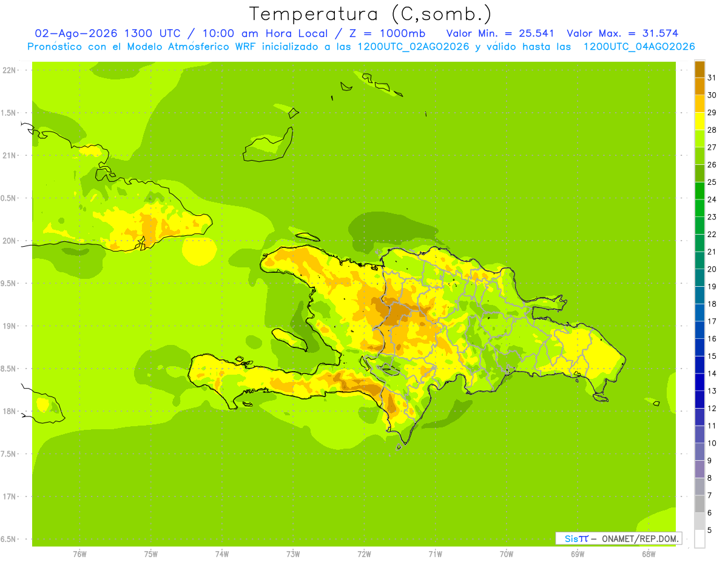Click the yellow color bar segment between 28 and 29
Viewport: 728px width, 562px height.
[699, 121]
